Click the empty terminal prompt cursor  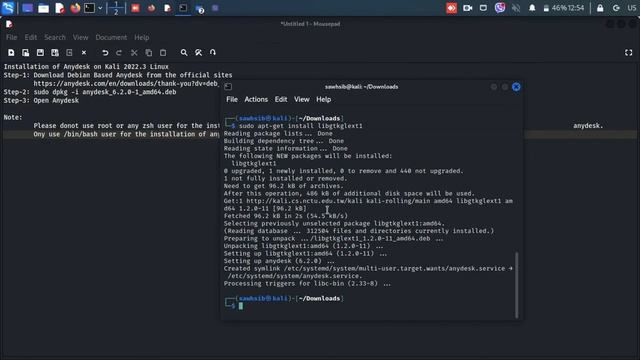(x=241, y=306)
